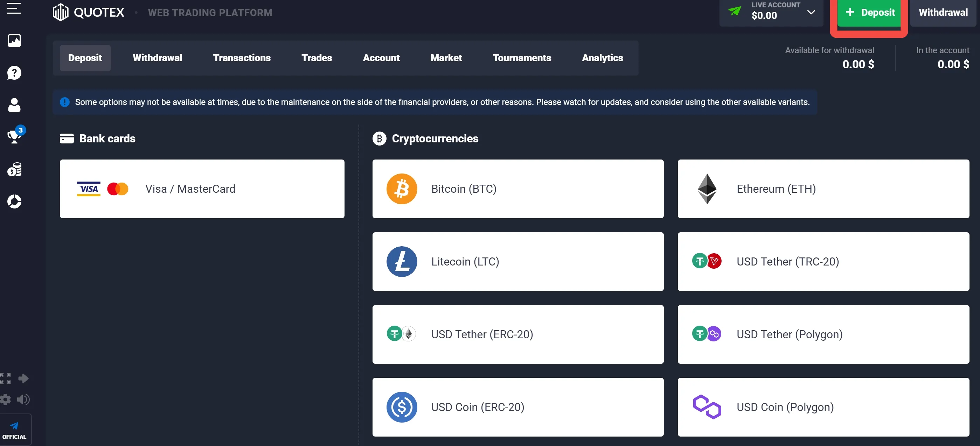The width and height of the screenshot is (980, 446).
Task: Switch to the Withdrawal tab
Action: (x=158, y=58)
